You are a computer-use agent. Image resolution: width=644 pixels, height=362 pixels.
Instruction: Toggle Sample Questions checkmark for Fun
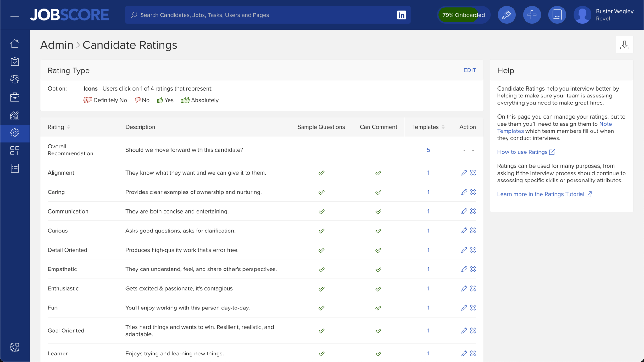321,308
